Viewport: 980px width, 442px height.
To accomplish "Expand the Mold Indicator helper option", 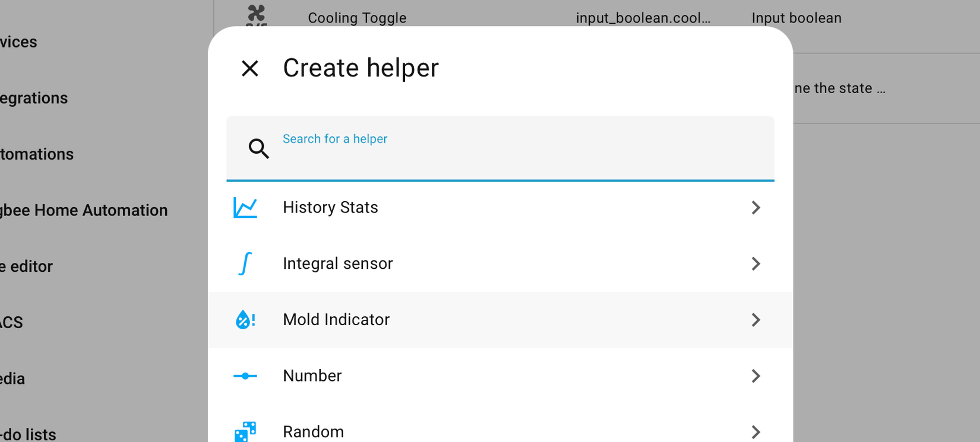I will tap(755, 320).
